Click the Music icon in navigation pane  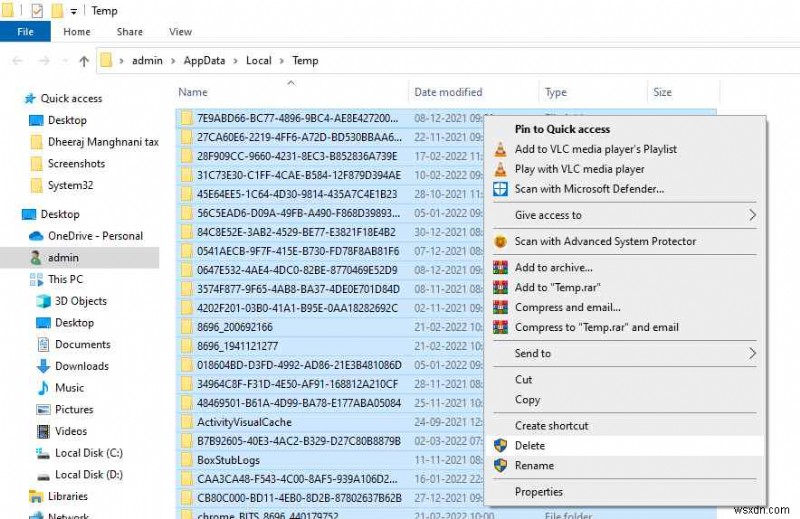click(x=44, y=388)
